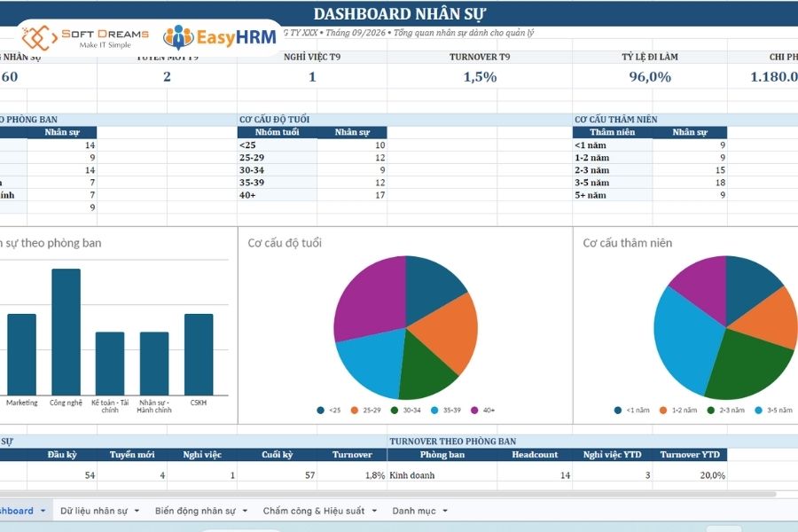
Task: Select the CƠ CẤU ĐỘ TUỔI section heading
Action: click(274, 119)
